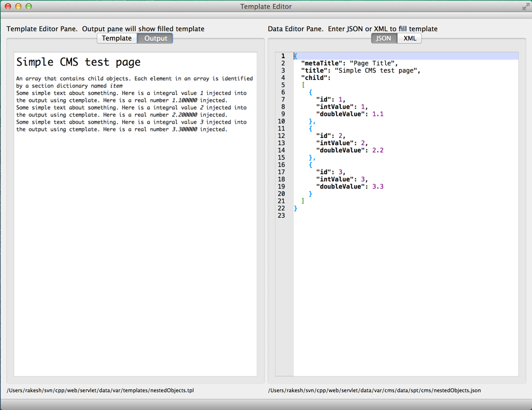Image resolution: width=532 pixels, height=410 pixels.
Task: Close the Template Editor window
Action: point(8,7)
